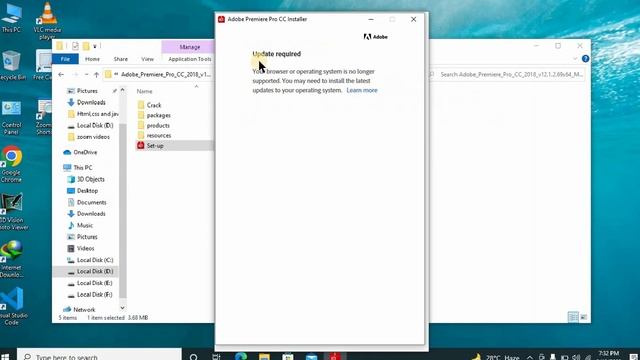Image resolution: width=640 pixels, height=360 pixels.
Task: Open recent locations dropdown in Explorer
Action: tap(86, 75)
